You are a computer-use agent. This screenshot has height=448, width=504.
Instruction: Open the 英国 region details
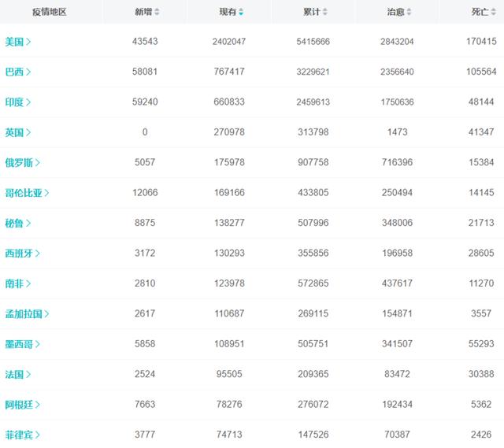pos(17,132)
